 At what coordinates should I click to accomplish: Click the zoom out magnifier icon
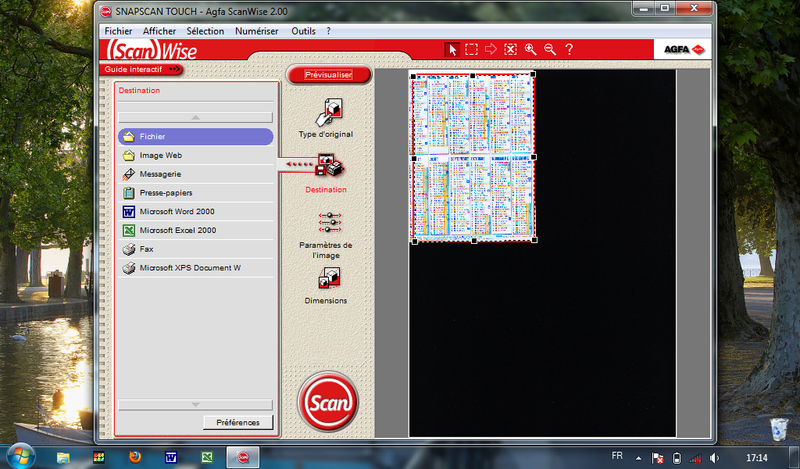point(549,49)
